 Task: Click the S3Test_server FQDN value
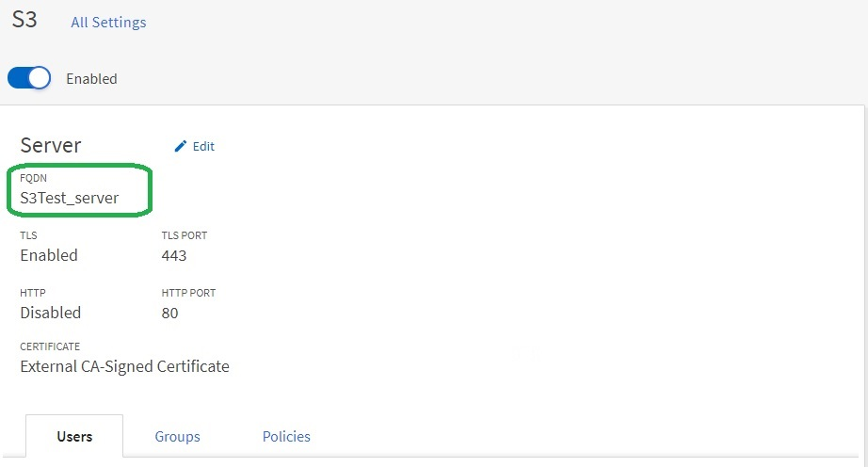pos(70,198)
